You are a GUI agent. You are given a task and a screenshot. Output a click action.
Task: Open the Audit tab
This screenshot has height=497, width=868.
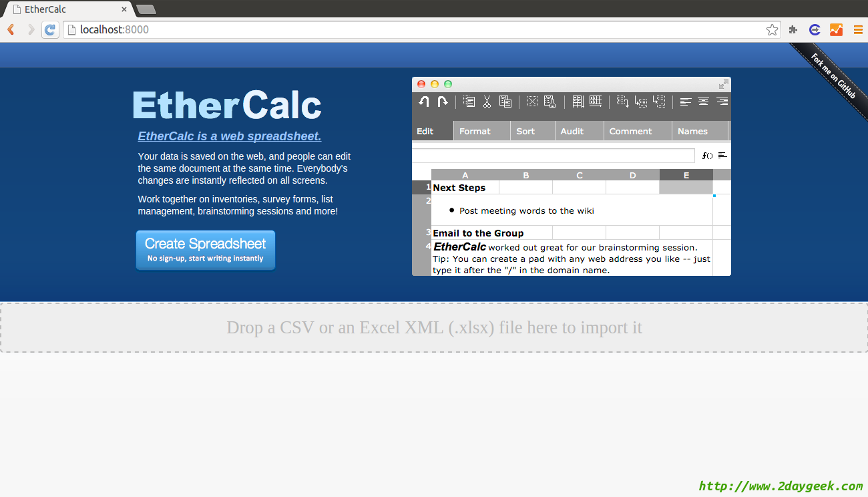(x=580, y=131)
